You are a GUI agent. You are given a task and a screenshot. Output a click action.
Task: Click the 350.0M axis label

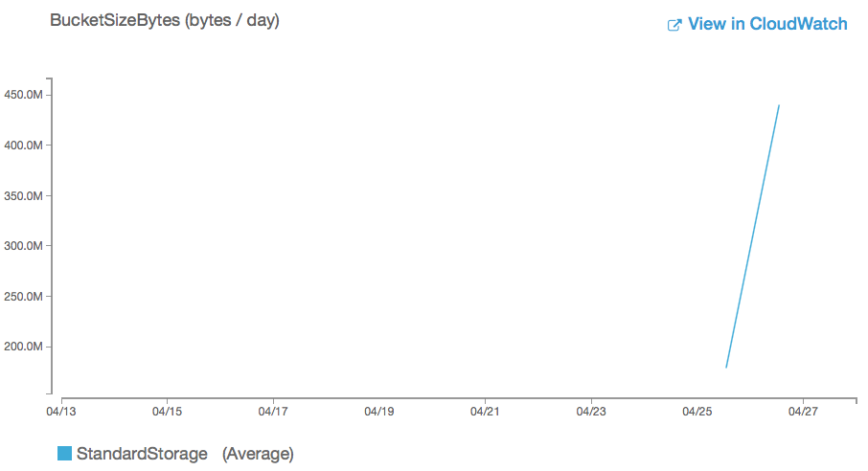pos(23,196)
